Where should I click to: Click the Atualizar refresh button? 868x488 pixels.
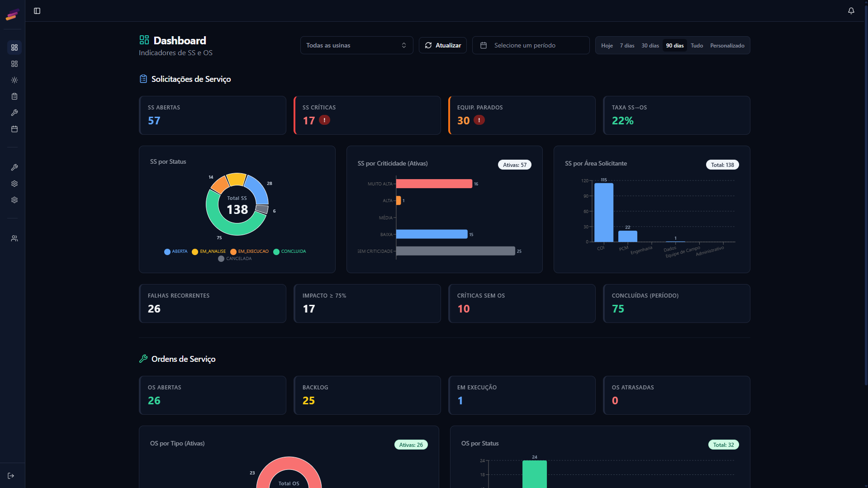[x=443, y=45]
